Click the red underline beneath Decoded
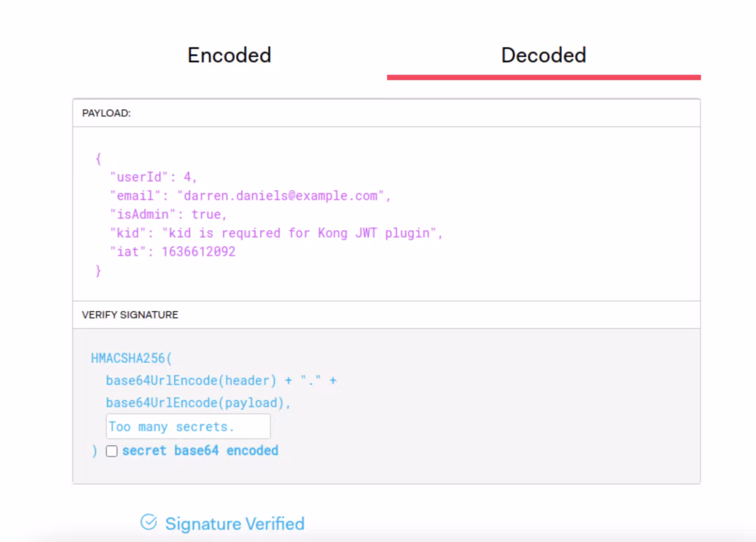 [544, 78]
